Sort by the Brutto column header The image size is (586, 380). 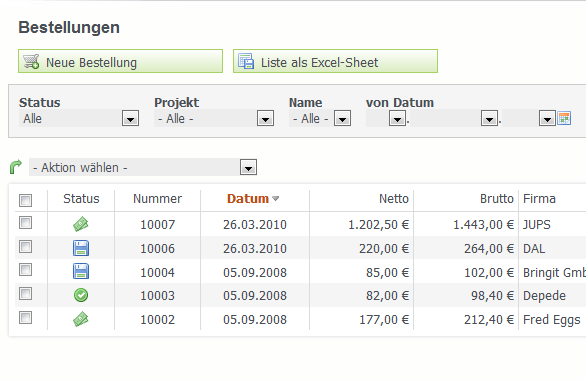tap(497, 198)
